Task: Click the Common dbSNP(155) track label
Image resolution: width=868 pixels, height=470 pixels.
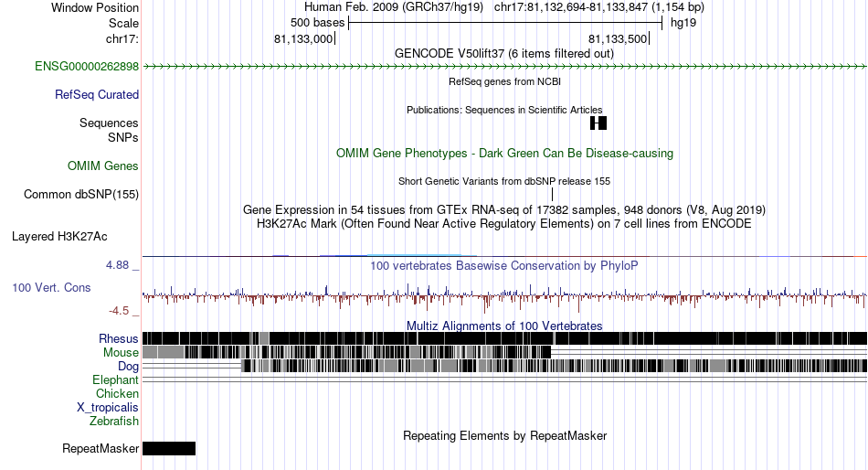Action: [x=81, y=195]
